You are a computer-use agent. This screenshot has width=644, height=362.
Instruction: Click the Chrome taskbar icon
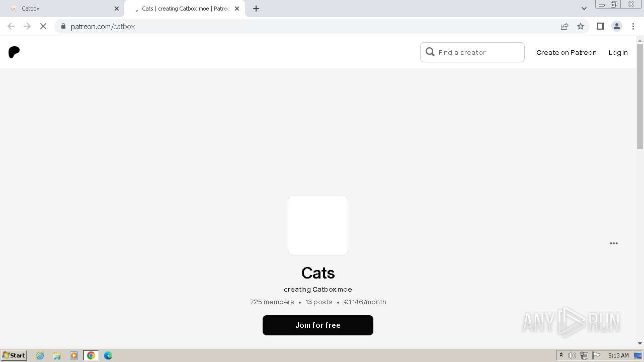point(91,355)
